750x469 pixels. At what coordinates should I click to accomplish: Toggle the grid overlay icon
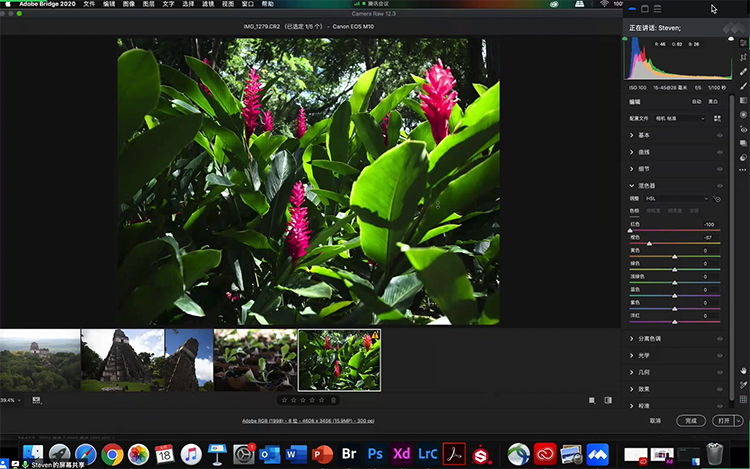(x=743, y=399)
